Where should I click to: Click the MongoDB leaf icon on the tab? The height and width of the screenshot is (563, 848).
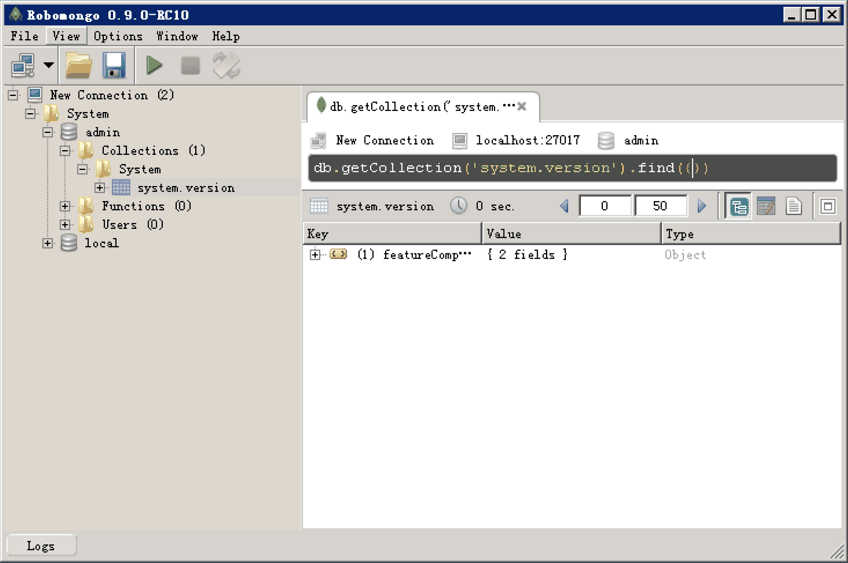tap(321, 105)
